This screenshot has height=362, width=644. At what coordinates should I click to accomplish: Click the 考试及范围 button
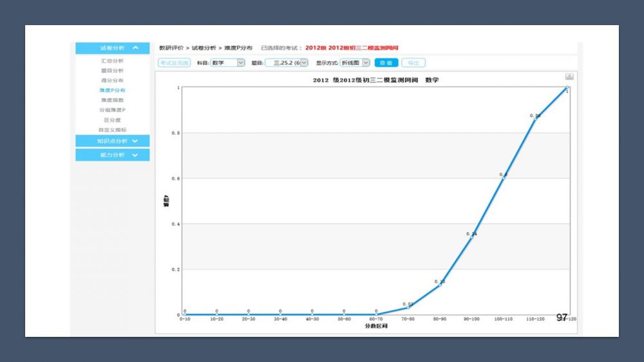pos(174,63)
